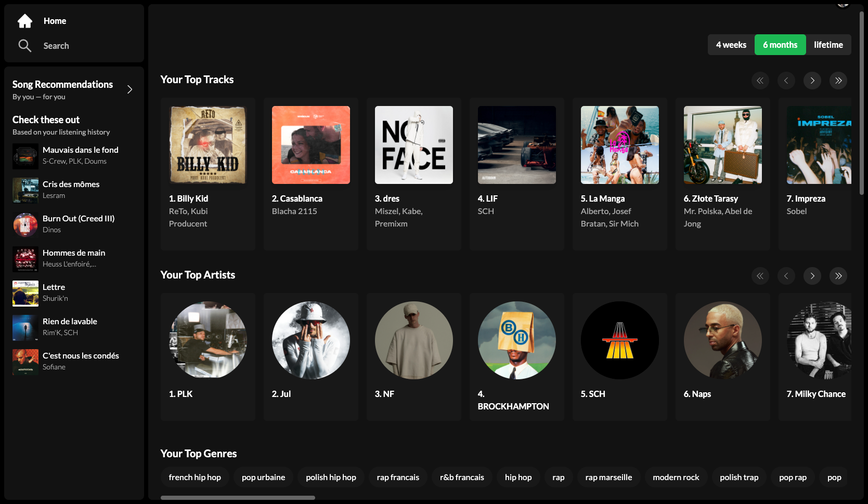Open the La Manga cover art
The width and height of the screenshot is (868, 504).
pyautogui.click(x=620, y=145)
